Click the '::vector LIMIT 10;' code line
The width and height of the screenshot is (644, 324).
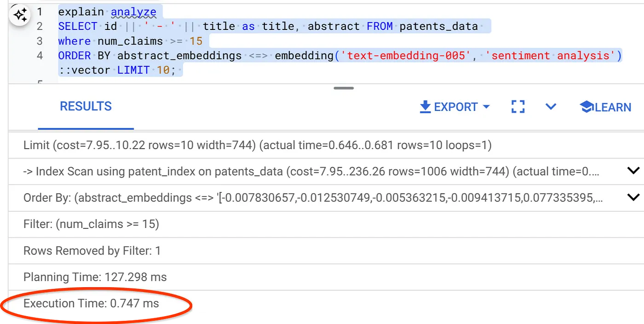tap(117, 70)
